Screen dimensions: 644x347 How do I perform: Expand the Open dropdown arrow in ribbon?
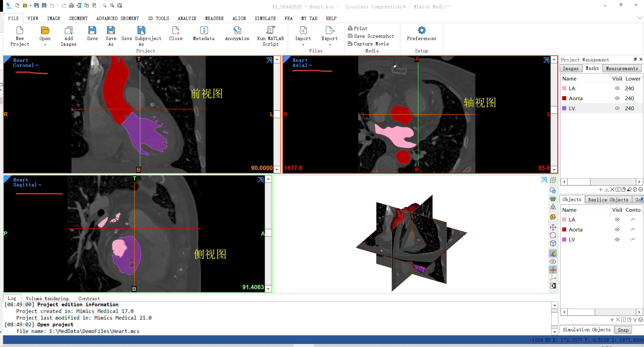45,45
